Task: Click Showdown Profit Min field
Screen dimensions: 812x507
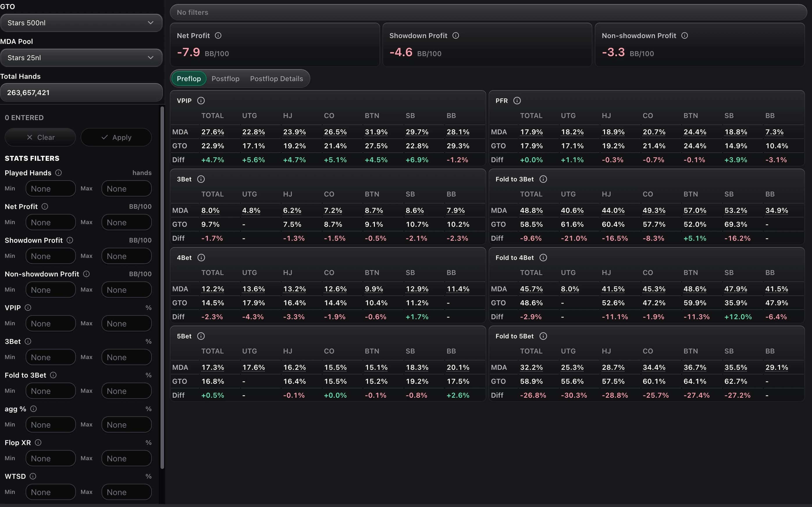Action: [51, 256]
